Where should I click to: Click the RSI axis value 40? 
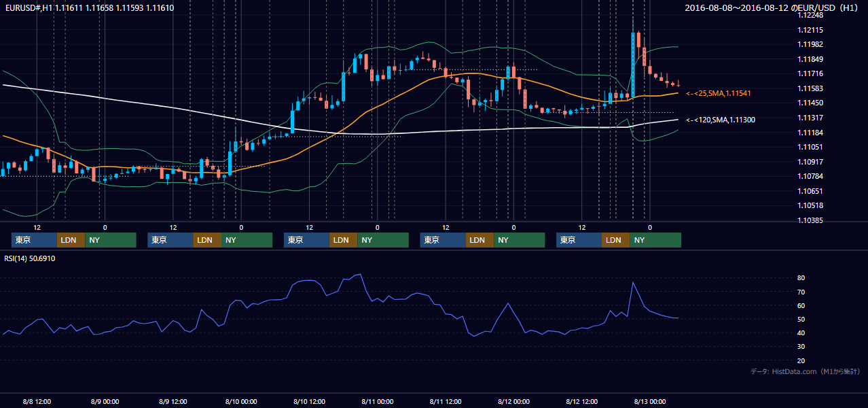pyautogui.click(x=801, y=333)
